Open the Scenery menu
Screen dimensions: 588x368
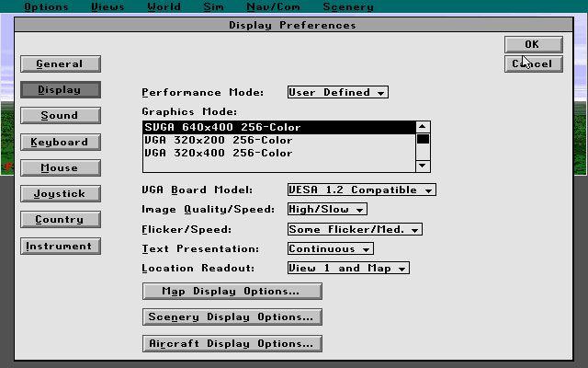click(348, 6)
